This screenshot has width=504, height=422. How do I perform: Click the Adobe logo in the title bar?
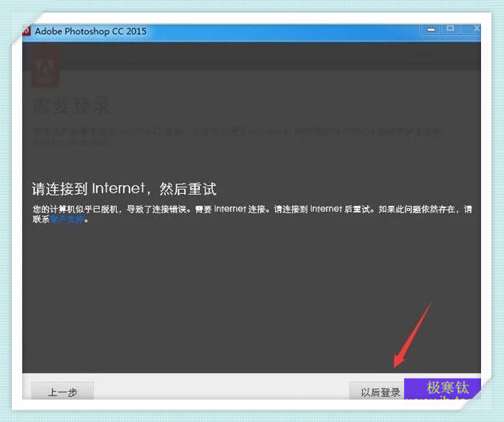26,31
